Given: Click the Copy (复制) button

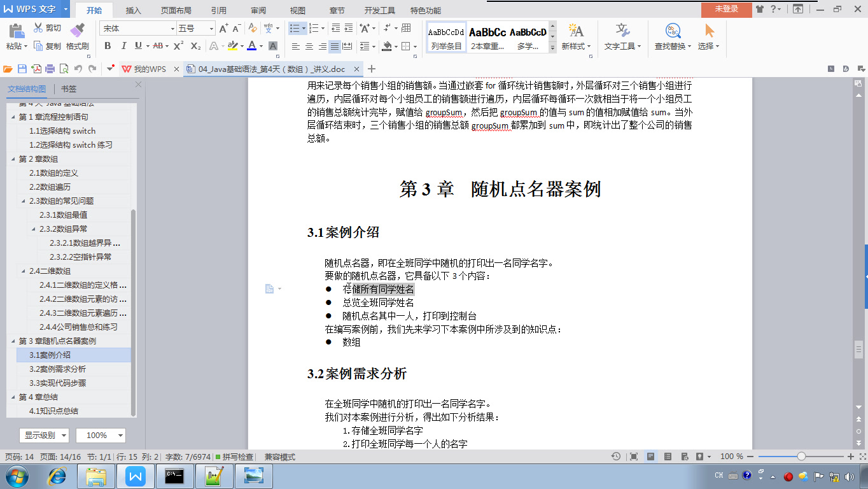Looking at the screenshot, I should (48, 46).
